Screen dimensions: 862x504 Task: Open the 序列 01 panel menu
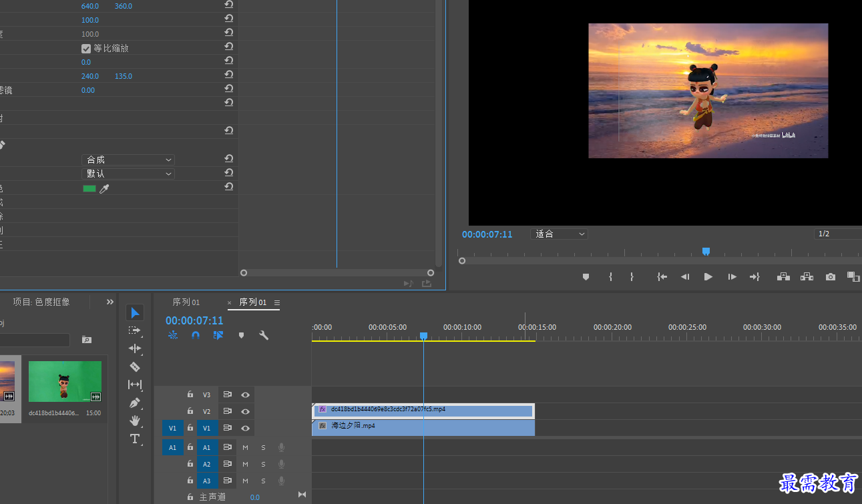click(x=277, y=302)
